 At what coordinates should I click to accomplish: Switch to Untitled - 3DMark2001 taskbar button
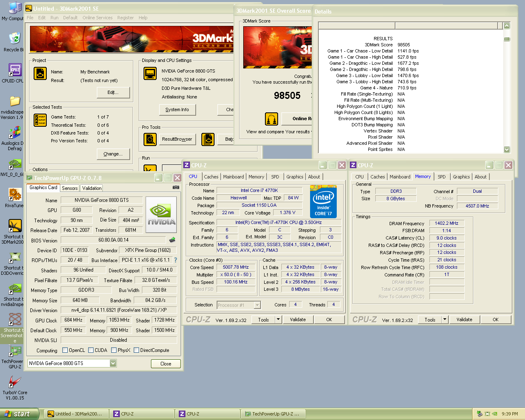point(76,414)
